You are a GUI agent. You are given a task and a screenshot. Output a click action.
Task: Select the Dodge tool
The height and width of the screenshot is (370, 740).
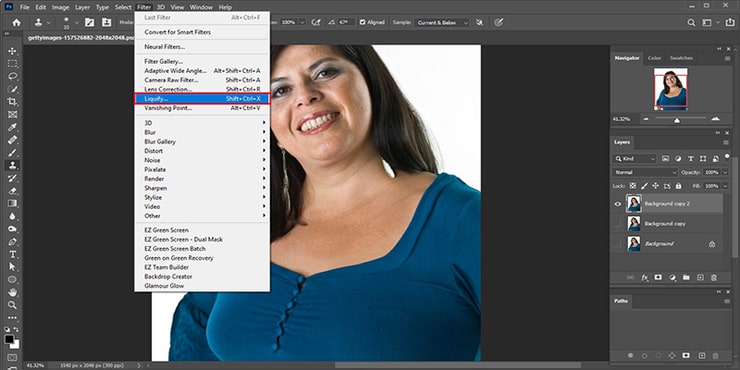click(12, 229)
